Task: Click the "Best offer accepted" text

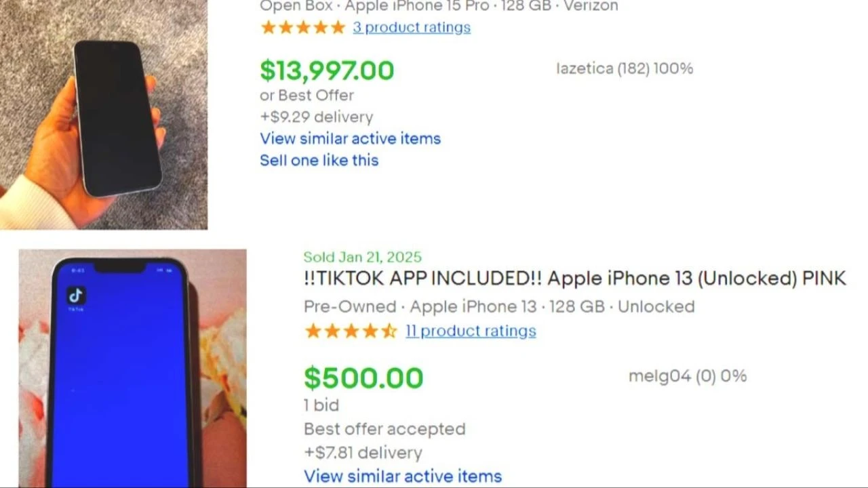Action: (384, 429)
